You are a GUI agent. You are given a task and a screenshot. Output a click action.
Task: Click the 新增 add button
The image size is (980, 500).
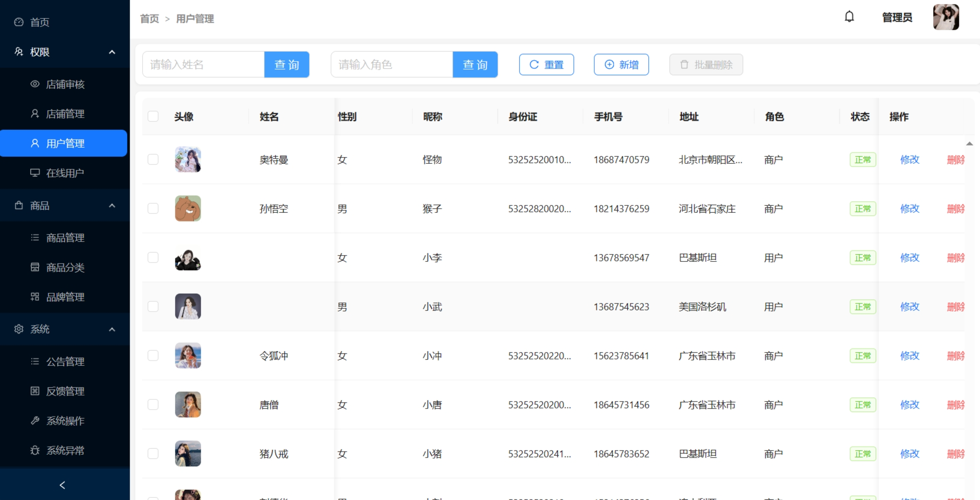[x=621, y=65]
